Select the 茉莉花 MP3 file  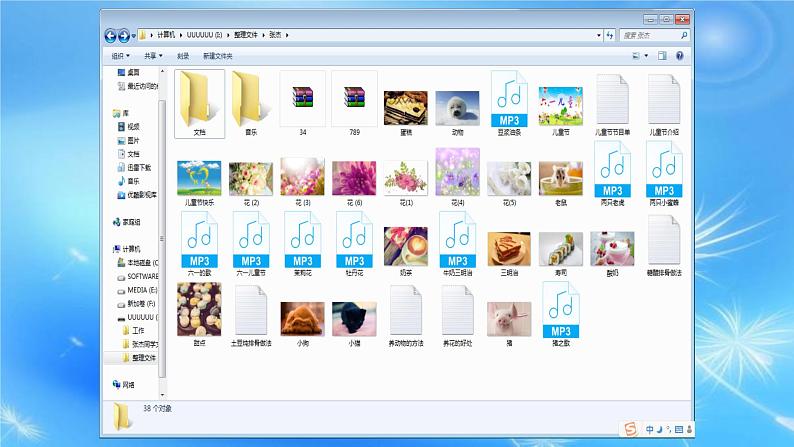pyautogui.click(x=303, y=245)
